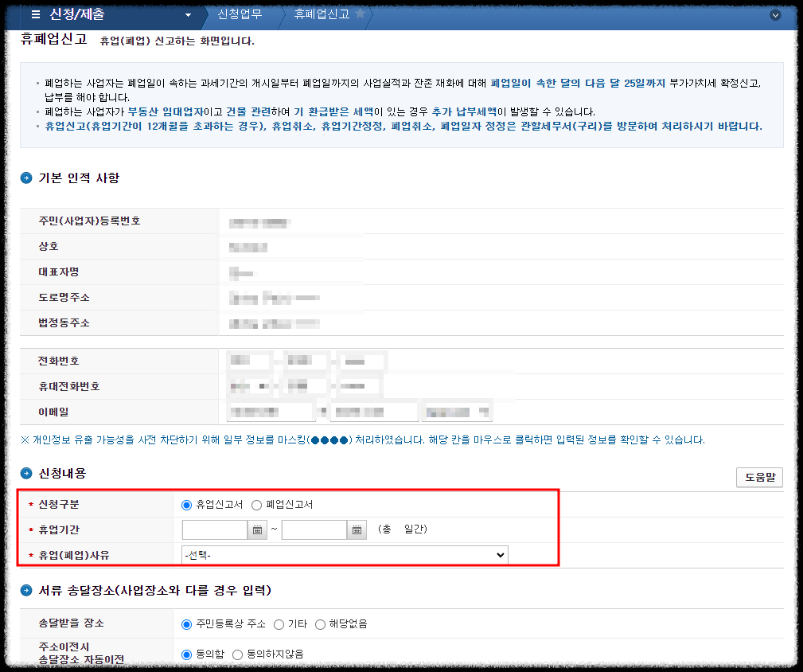The height and width of the screenshot is (672, 803).
Task: Select 동의하지않음 for 송달장소 자동이전
Action: 237,654
